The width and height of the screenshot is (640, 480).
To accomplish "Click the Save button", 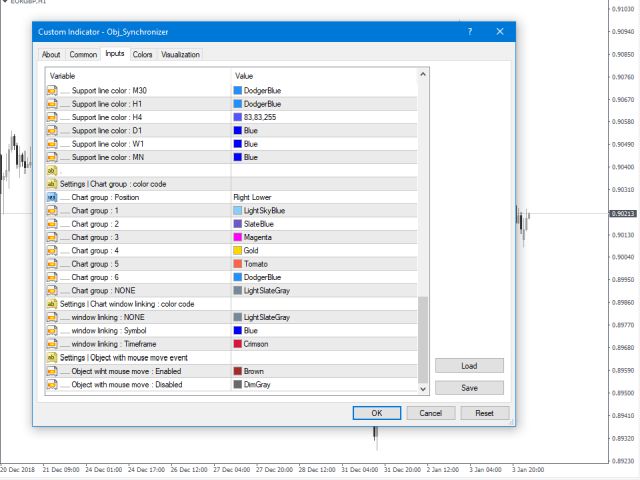I will point(469,388).
